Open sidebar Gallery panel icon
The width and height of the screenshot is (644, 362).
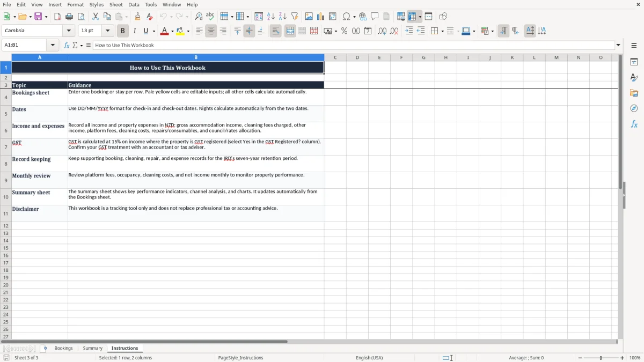point(634,93)
